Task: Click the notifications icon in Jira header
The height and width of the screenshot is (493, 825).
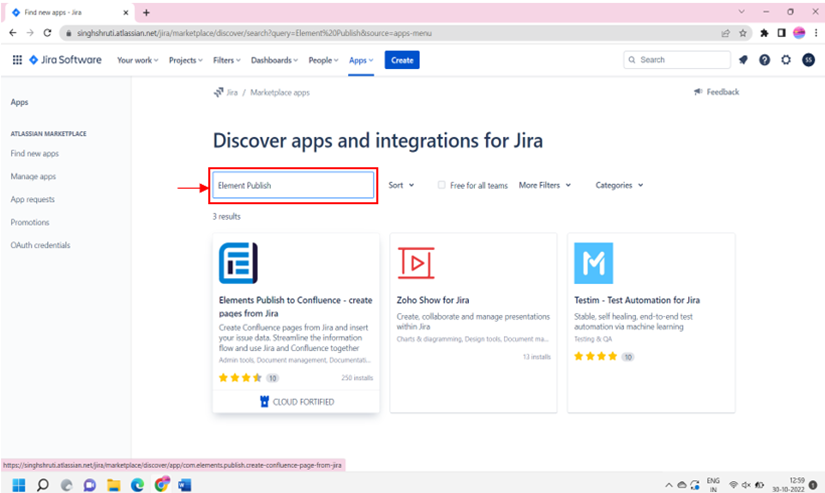Action: (743, 60)
